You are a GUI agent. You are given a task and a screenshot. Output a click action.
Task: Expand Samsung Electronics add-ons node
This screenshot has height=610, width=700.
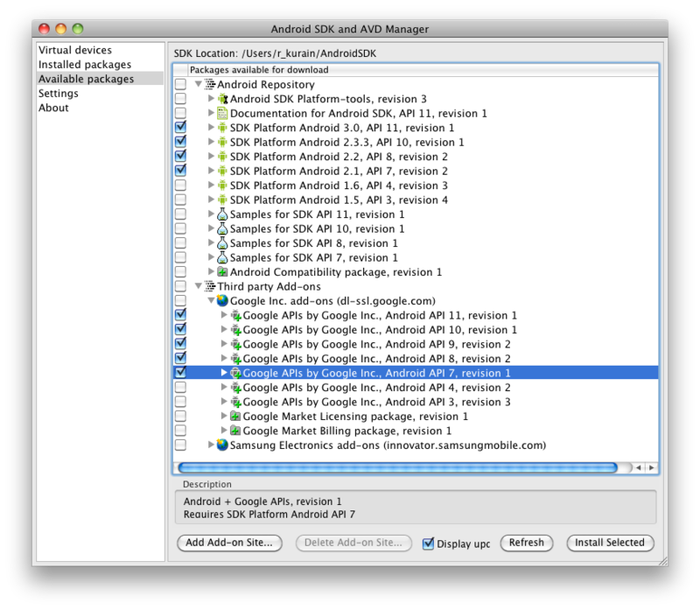[211, 445]
